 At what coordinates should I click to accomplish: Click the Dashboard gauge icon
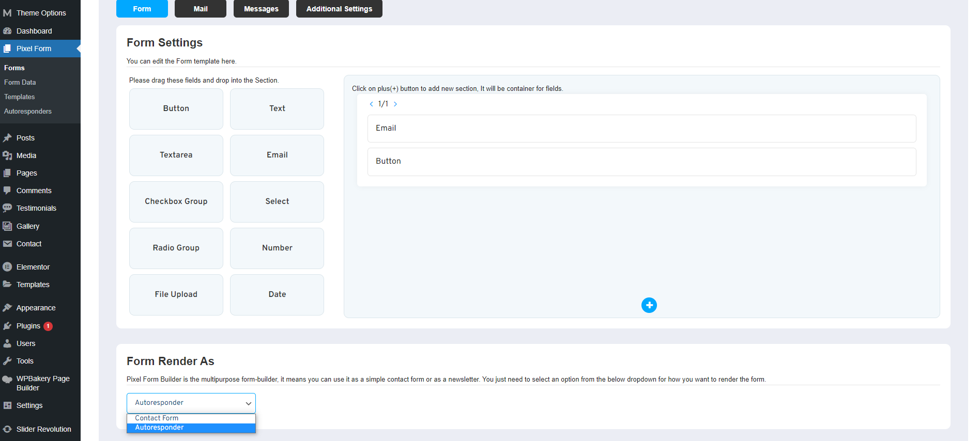coord(7,31)
